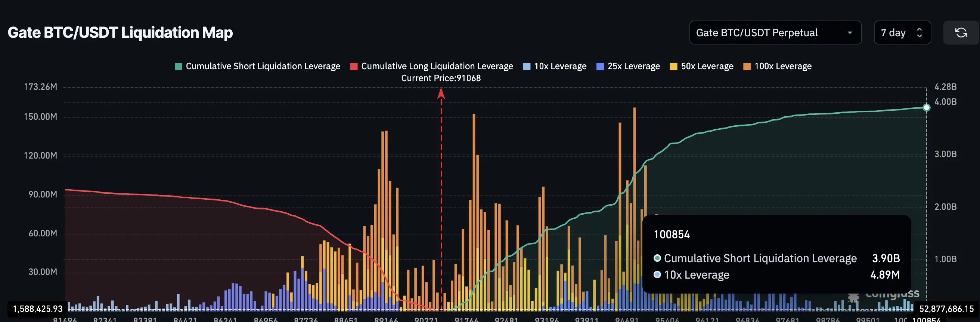
Task: Click the 120.00M left axis label
Action: coord(41,156)
